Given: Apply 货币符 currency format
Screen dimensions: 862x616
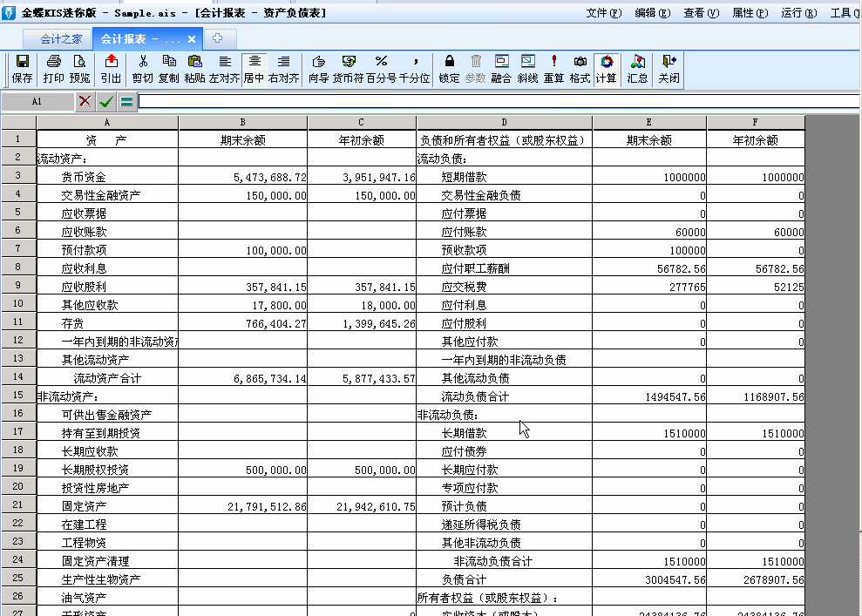Looking at the screenshot, I should click(349, 69).
